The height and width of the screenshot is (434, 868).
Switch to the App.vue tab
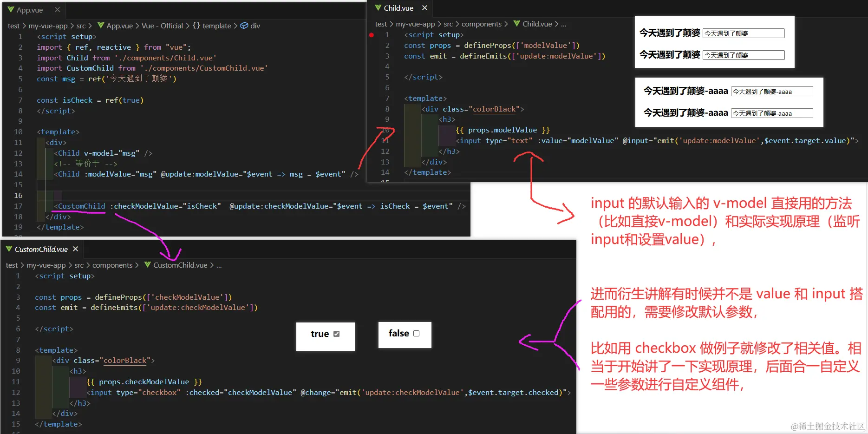(x=30, y=10)
